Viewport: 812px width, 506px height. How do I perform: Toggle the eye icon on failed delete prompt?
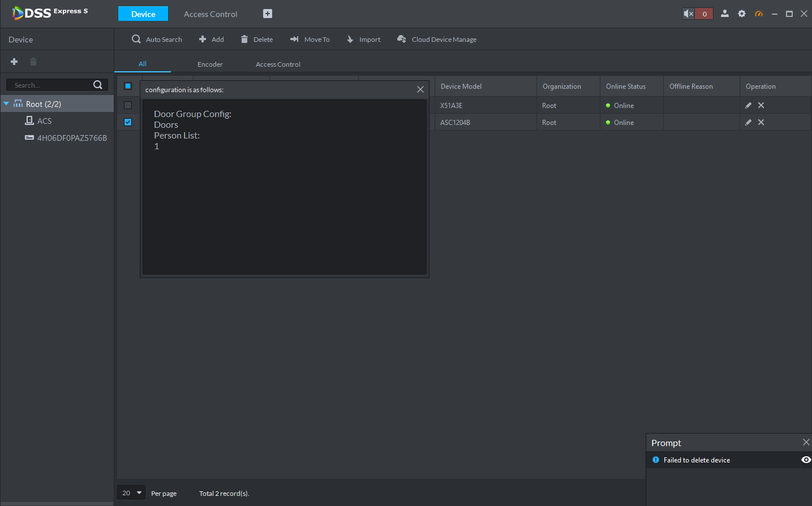[x=806, y=460]
